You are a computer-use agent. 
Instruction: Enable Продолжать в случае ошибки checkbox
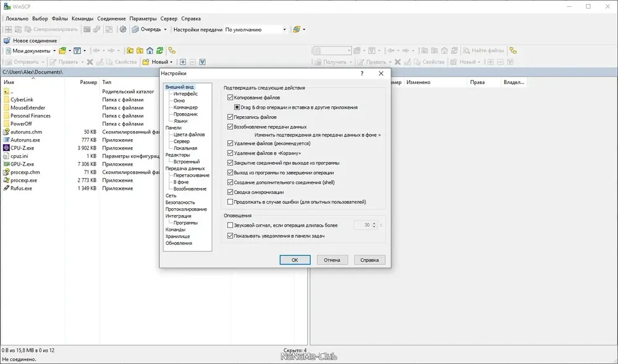pyautogui.click(x=230, y=201)
